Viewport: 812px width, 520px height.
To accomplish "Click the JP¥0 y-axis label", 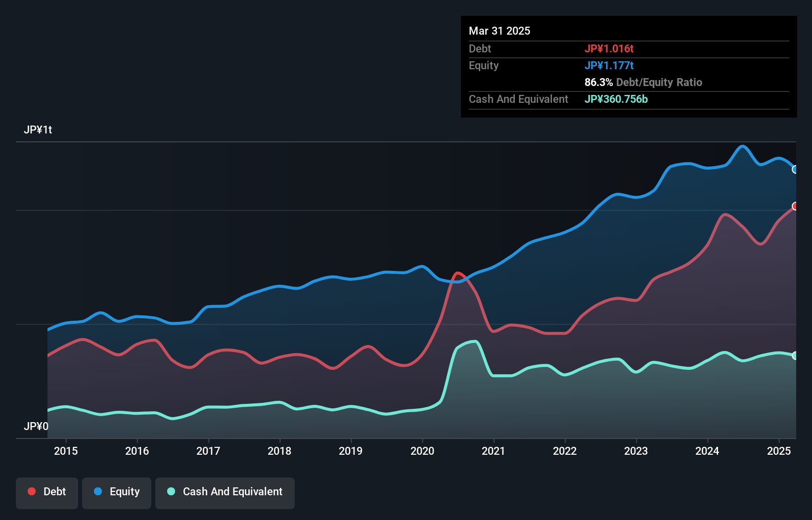I will (x=36, y=426).
